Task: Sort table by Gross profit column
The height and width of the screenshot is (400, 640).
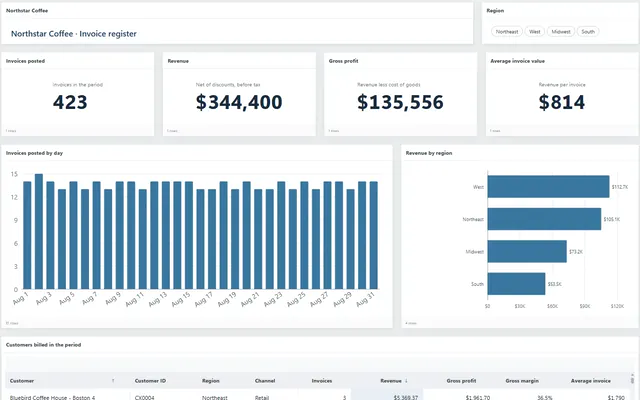Action: pos(461,381)
